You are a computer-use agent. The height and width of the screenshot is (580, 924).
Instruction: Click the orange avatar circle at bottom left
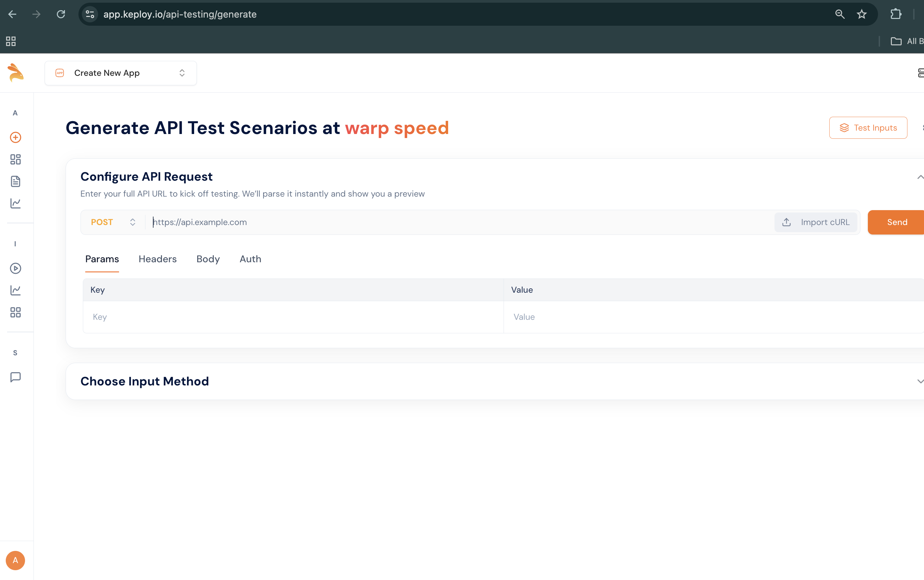15,560
